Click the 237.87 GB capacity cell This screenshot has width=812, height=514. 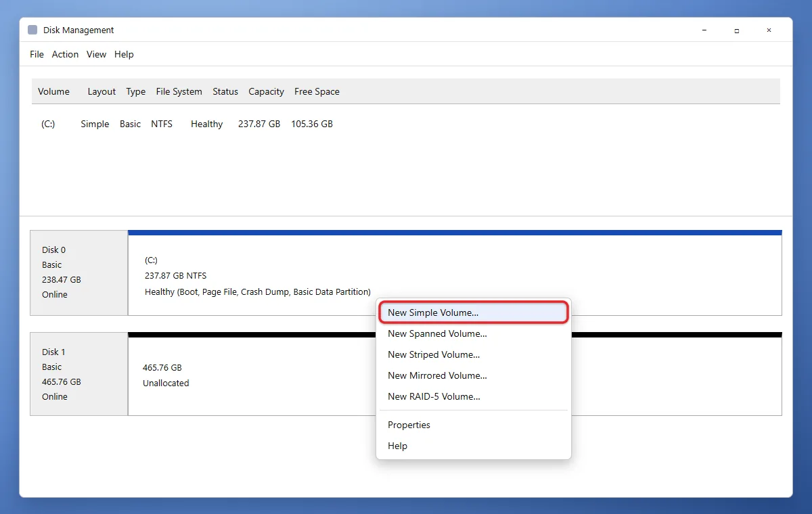click(x=259, y=124)
